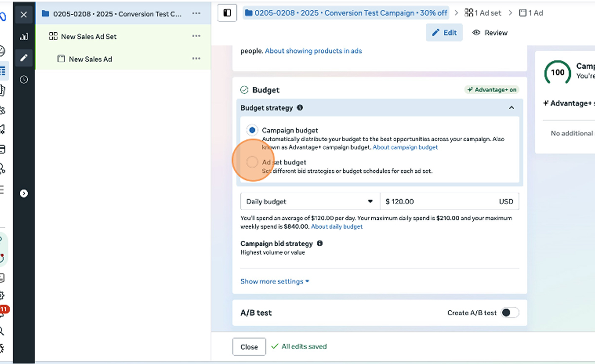This screenshot has height=364, width=595.
Task: Expand Show more settings
Action: (x=274, y=281)
